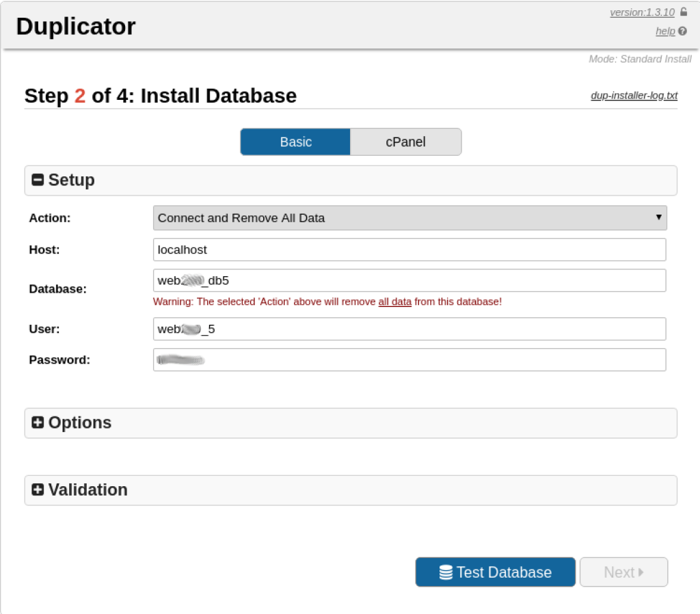Viewport: 700px width, 614px height.
Task: Click the Duplicator title text
Action: pos(76,27)
